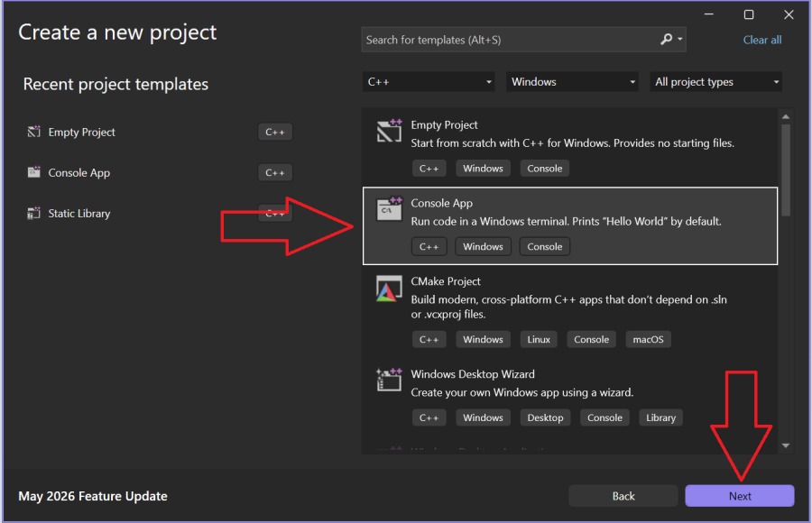Viewport: 812px width, 523px height.
Task: Click the C++ tag beside recent Console App
Action: click(x=275, y=172)
